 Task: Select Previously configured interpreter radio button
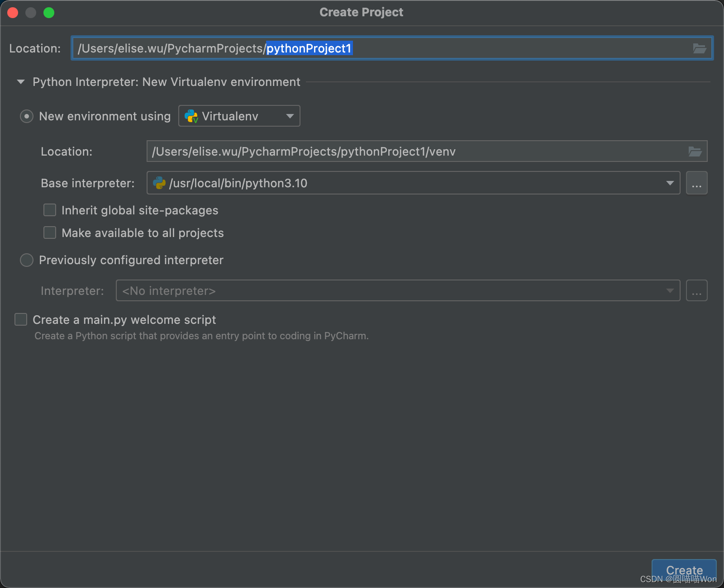pyautogui.click(x=27, y=260)
